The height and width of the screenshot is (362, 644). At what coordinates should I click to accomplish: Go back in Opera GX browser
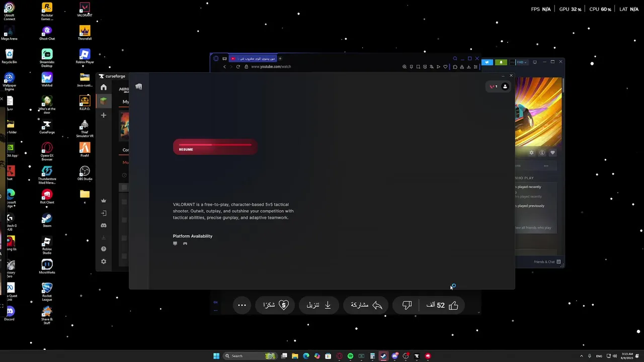[225, 66]
